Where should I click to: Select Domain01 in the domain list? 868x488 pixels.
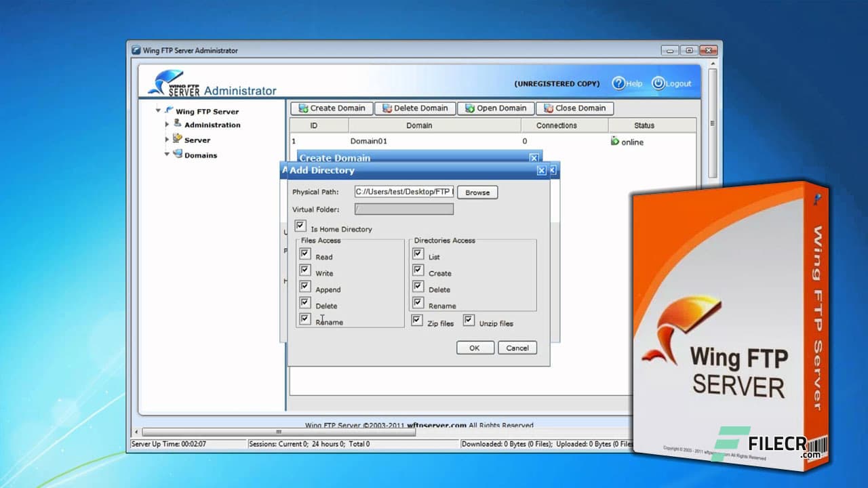pyautogui.click(x=368, y=142)
